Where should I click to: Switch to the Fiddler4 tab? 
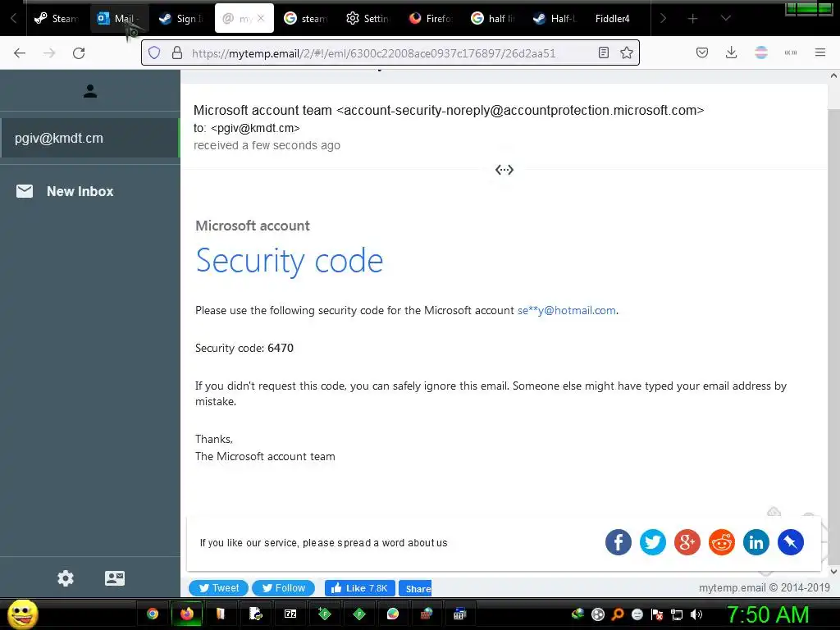612,19
